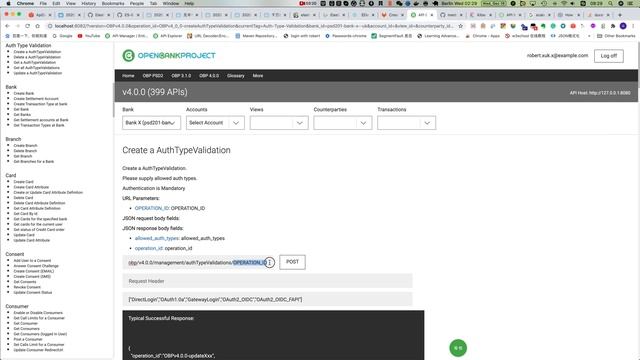Open Create Settlement Account in sidebar

[x=36, y=99]
